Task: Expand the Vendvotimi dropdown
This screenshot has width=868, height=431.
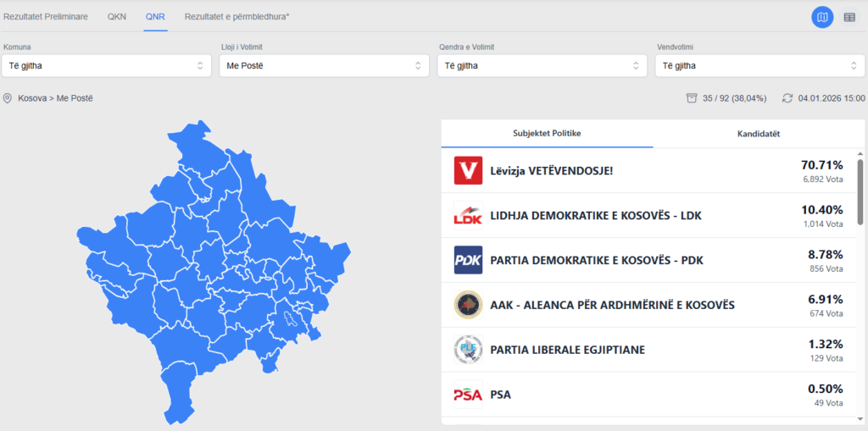Action: pos(759,65)
